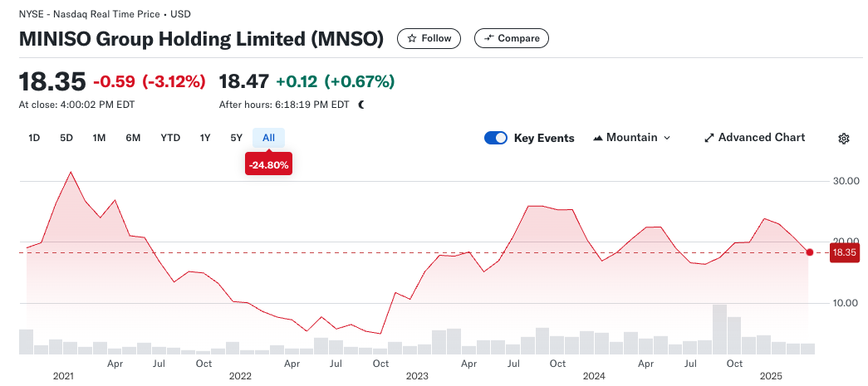Click the star icon in Follow button
Image resolution: width=868 pixels, height=386 pixels.
coord(412,39)
